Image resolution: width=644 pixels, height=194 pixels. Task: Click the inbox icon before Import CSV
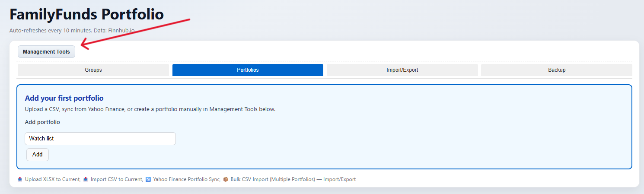86,179
